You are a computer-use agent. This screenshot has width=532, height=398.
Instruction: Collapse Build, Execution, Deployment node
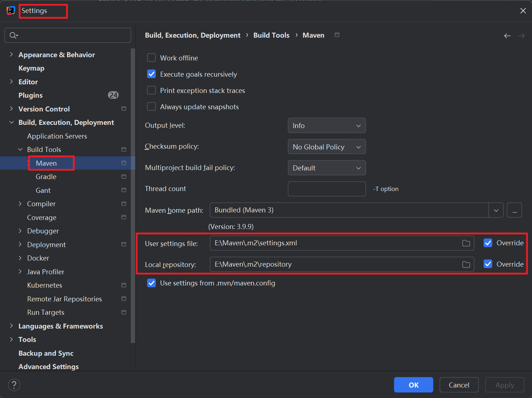coord(11,122)
